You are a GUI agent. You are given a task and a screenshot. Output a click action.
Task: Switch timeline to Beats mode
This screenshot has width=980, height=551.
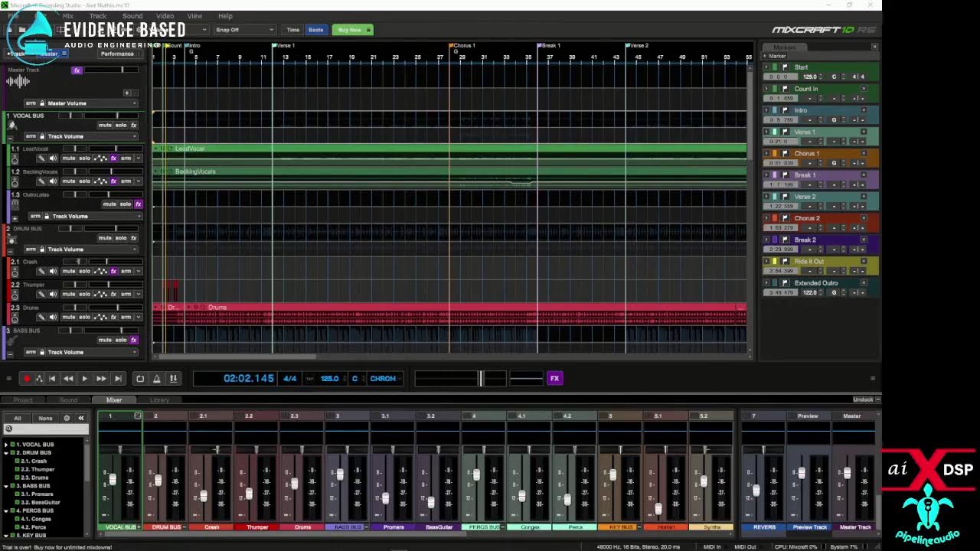(x=315, y=30)
